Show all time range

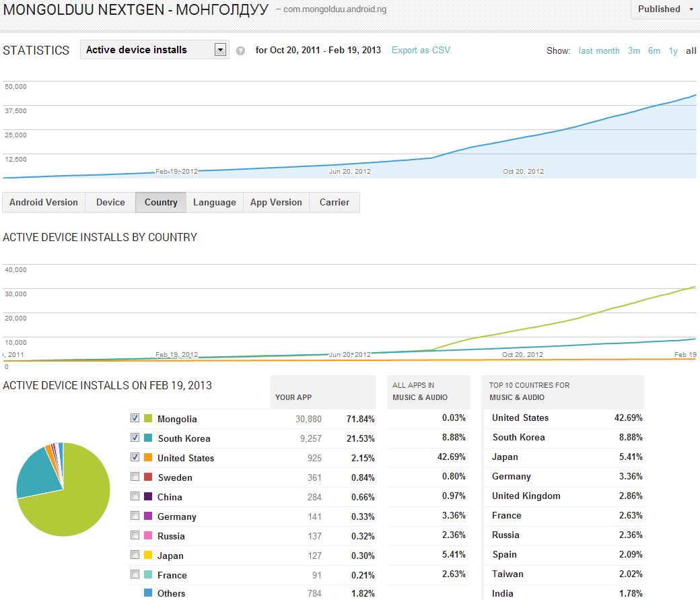coord(691,51)
